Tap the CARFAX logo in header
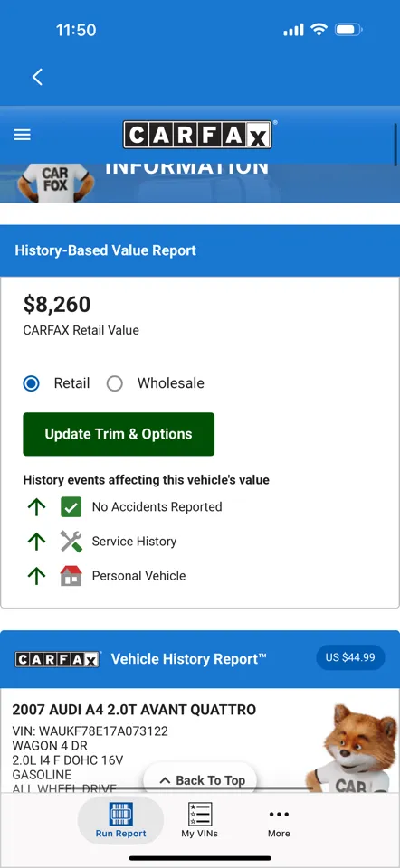Image resolution: width=400 pixels, height=868 pixels. click(197, 135)
